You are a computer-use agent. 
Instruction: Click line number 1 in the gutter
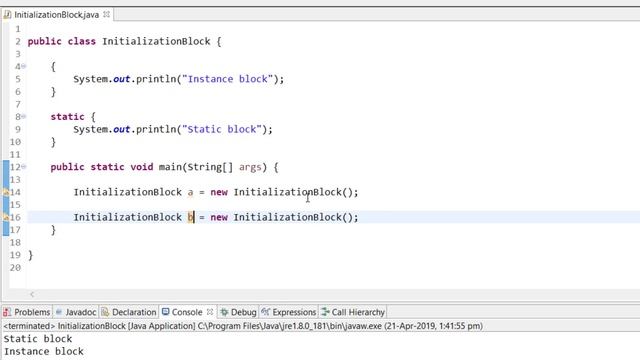[x=18, y=29]
